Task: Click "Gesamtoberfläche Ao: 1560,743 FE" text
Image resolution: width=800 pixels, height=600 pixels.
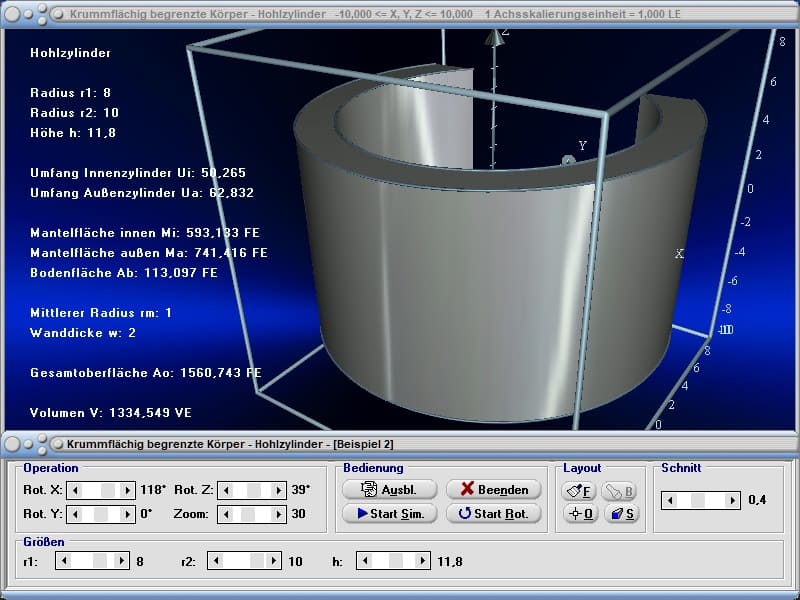Action: click(x=146, y=372)
